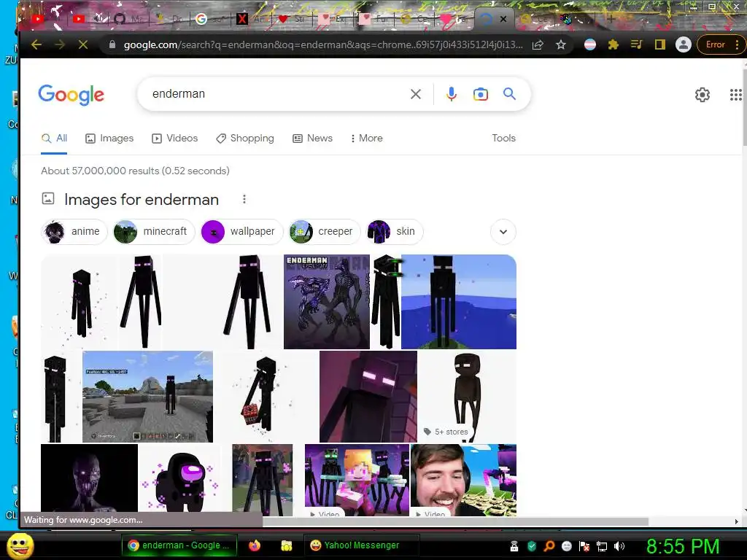Screen dimensions: 747x560
Task: Click the 8:55 PM taskbar clock
Action: pos(682,546)
